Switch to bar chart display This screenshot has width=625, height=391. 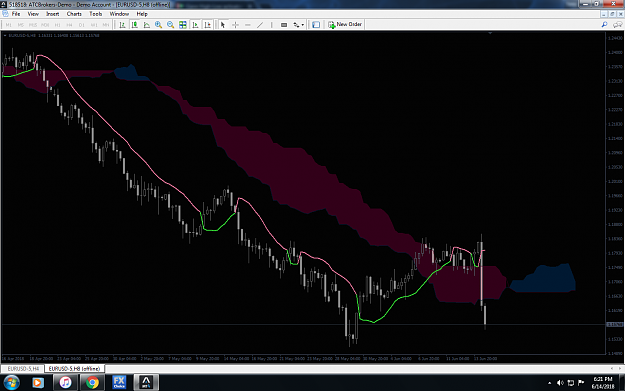(x=122, y=25)
